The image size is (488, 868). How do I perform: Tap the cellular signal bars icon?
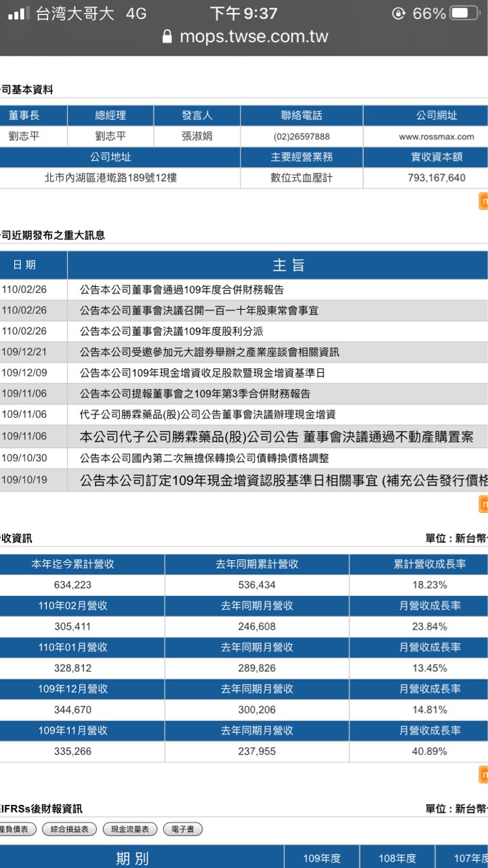point(18,14)
